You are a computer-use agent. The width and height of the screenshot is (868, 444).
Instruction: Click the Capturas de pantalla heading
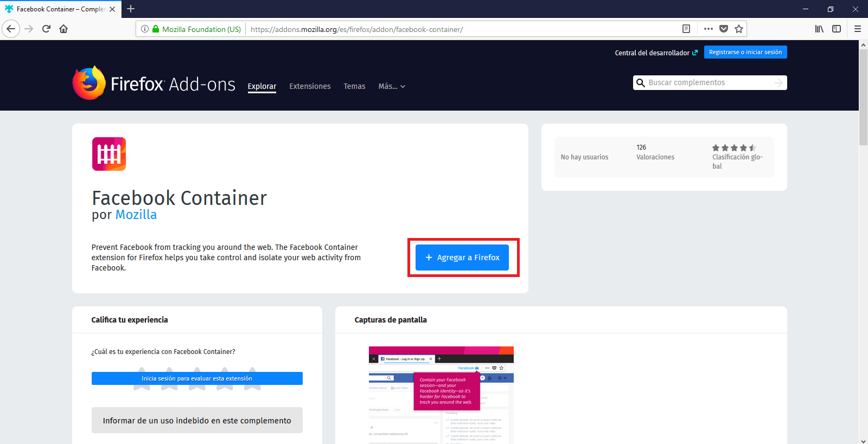click(391, 320)
